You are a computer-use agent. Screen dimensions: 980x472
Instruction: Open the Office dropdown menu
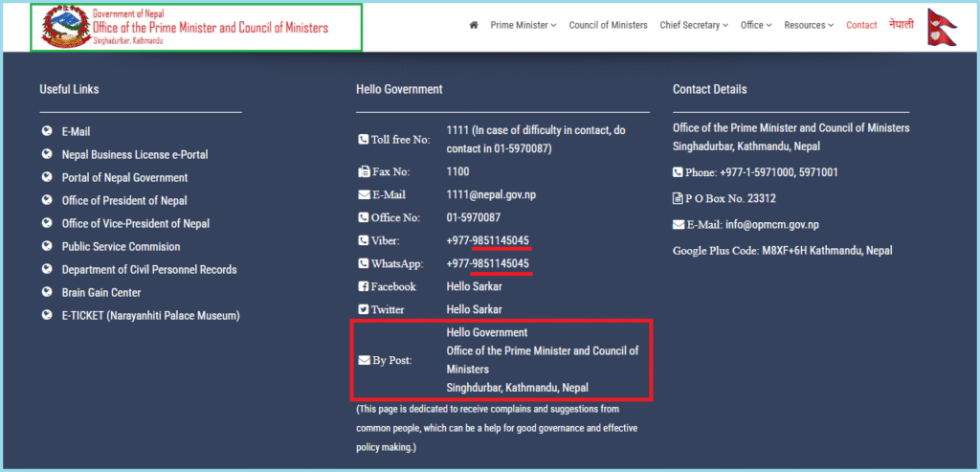[756, 25]
